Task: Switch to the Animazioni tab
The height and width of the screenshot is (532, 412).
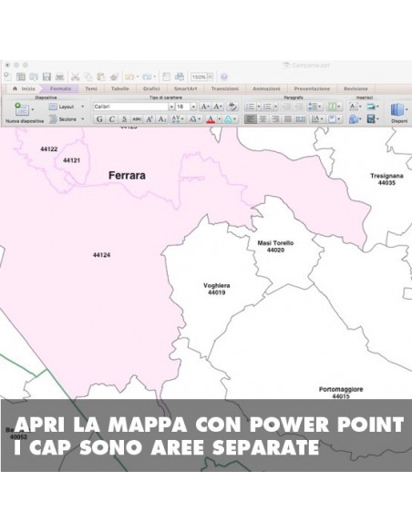Action: click(266, 88)
